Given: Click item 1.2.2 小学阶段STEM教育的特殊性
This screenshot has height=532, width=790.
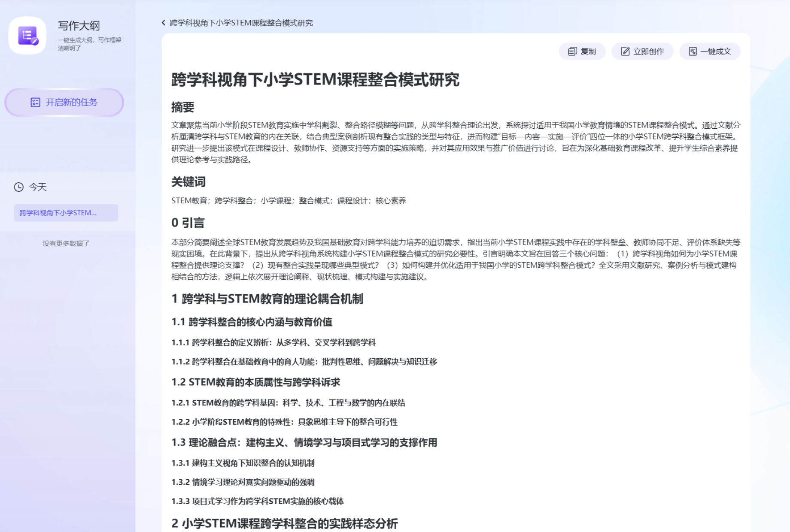Looking at the screenshot, I should [x=285, y=422].
